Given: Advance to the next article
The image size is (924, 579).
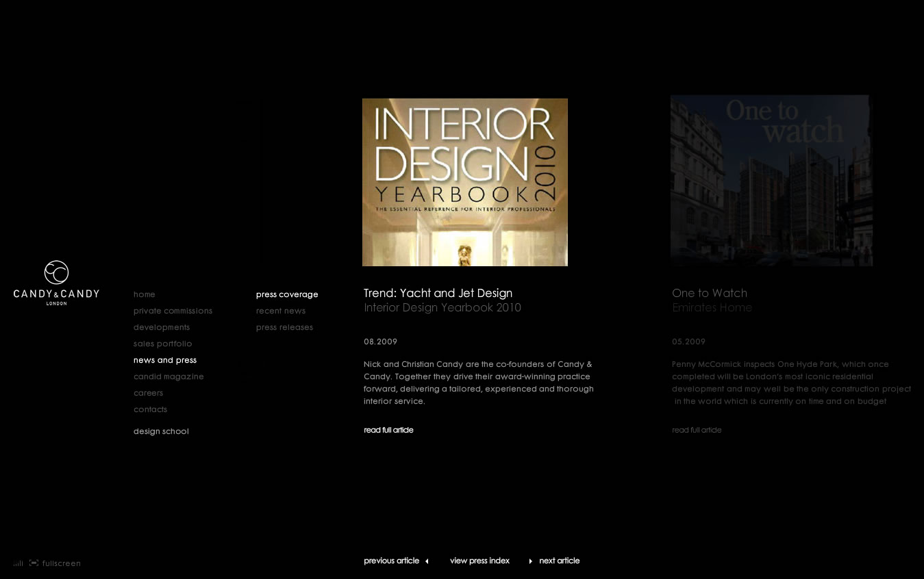Looking at the screenshot, I should (555, 561).
